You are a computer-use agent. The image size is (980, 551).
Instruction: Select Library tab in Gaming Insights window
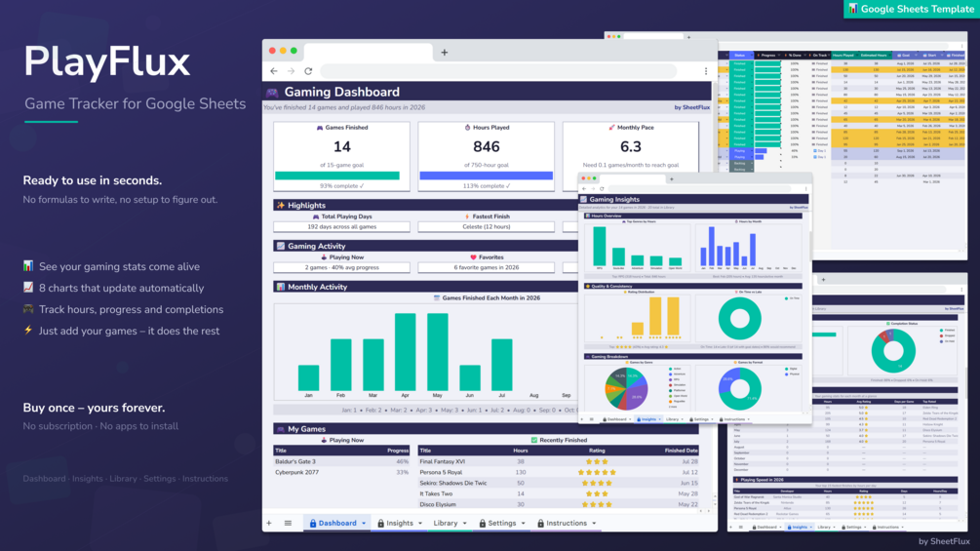point(672,419)
